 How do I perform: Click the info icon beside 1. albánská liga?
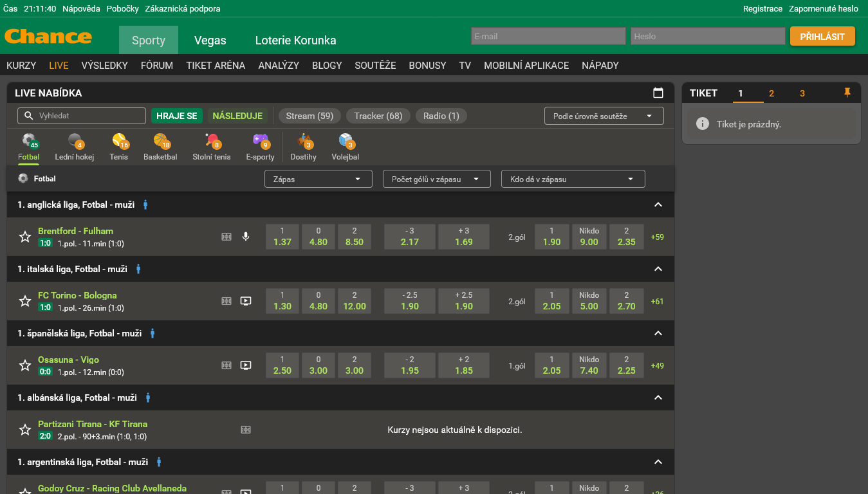click(x=148, y=398)
